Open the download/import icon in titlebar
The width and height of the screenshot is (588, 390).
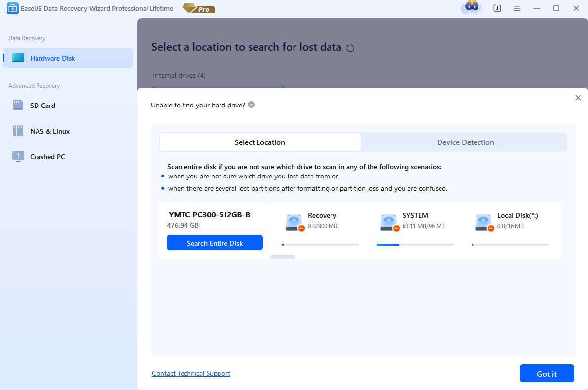(x=497, y=8)
